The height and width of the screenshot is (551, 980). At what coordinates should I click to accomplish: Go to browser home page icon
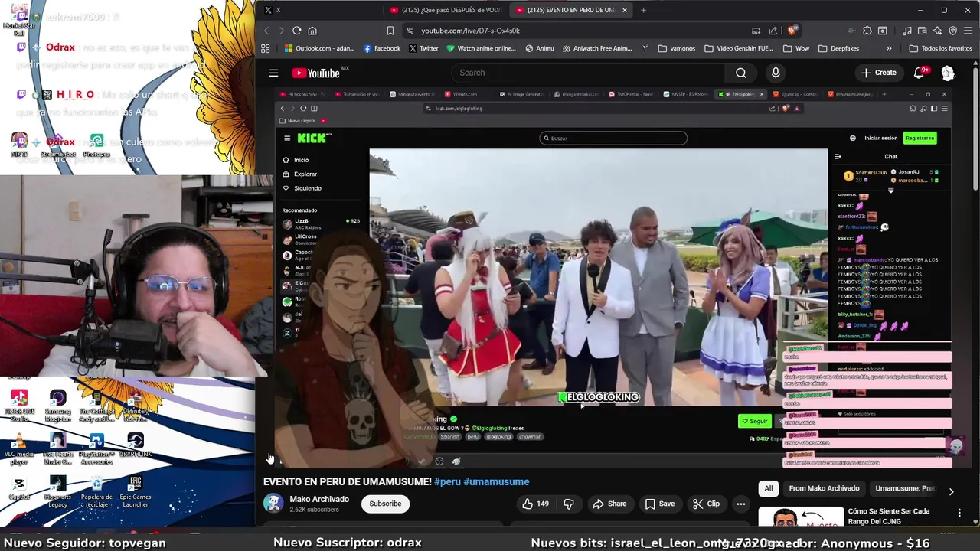coord(312,31)
